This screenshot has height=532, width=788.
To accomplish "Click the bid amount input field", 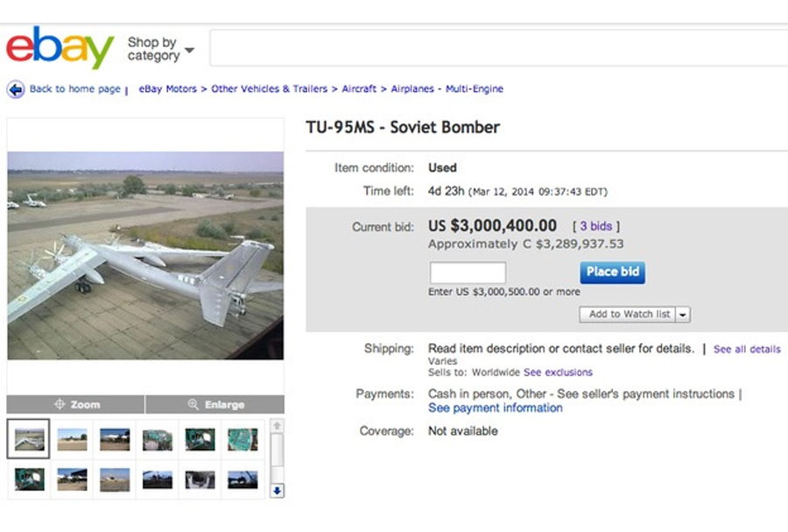I will pos(468,272).
